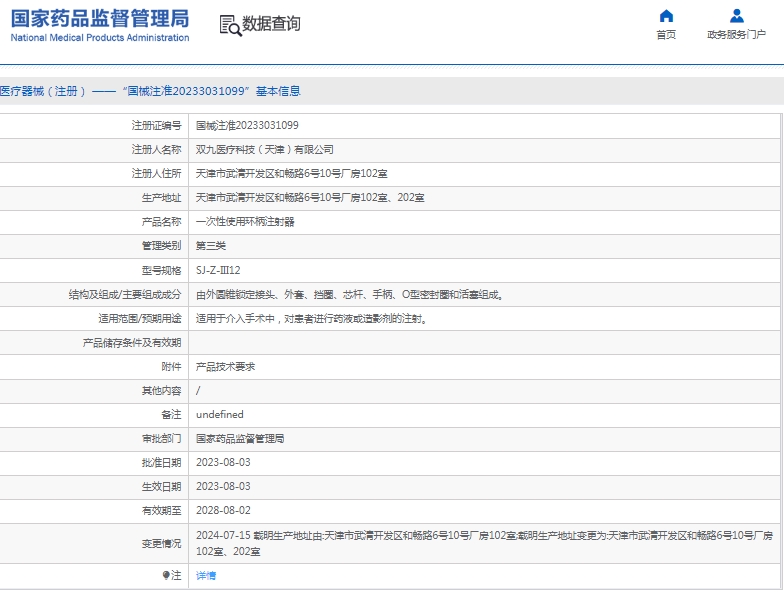
Task: Click the slash value in the 其他内容 row
Action: (x=198, y=390)
